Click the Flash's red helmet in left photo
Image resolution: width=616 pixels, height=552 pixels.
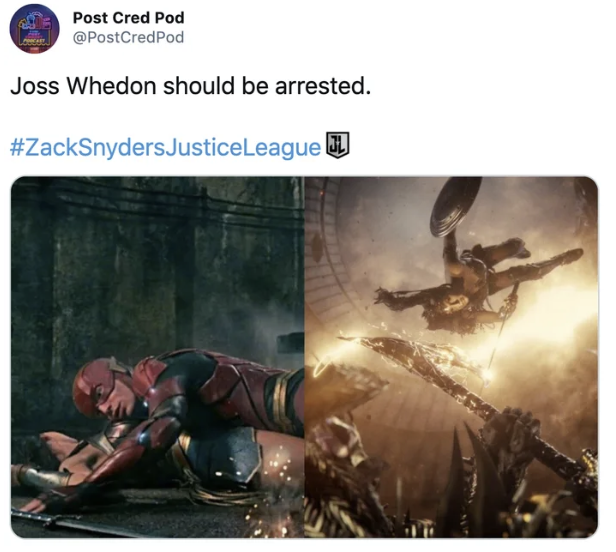[x=94, y=387]
